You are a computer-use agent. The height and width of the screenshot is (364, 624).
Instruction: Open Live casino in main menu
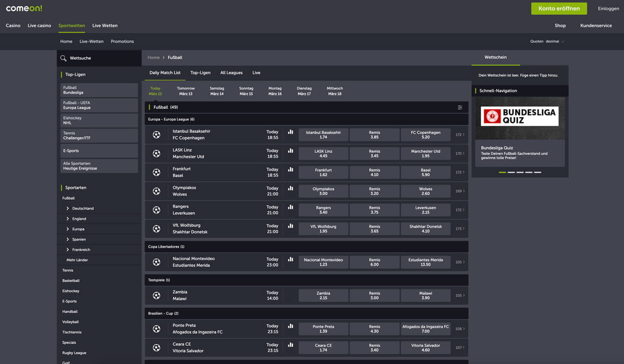(x=40, y=25)
